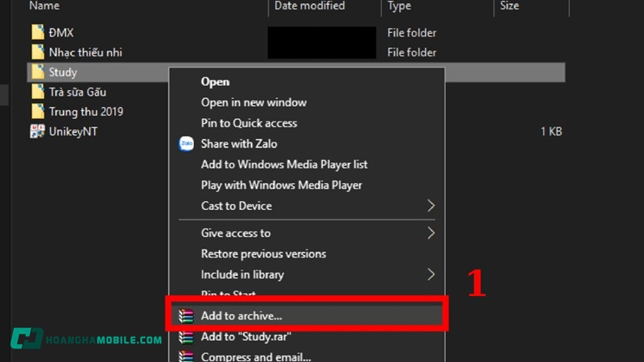Click Restore previous versions menu entry
The image size is (644, 362).
263,253
